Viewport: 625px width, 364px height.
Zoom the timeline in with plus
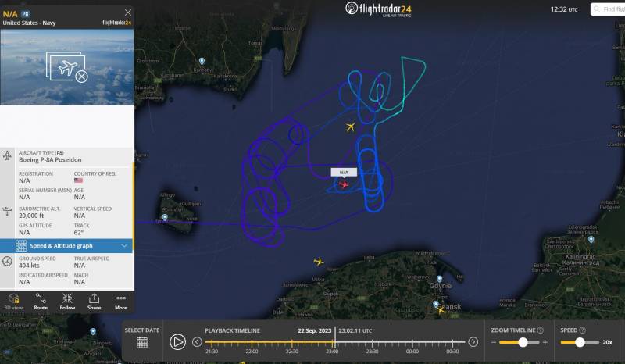(x=545, y=342)
